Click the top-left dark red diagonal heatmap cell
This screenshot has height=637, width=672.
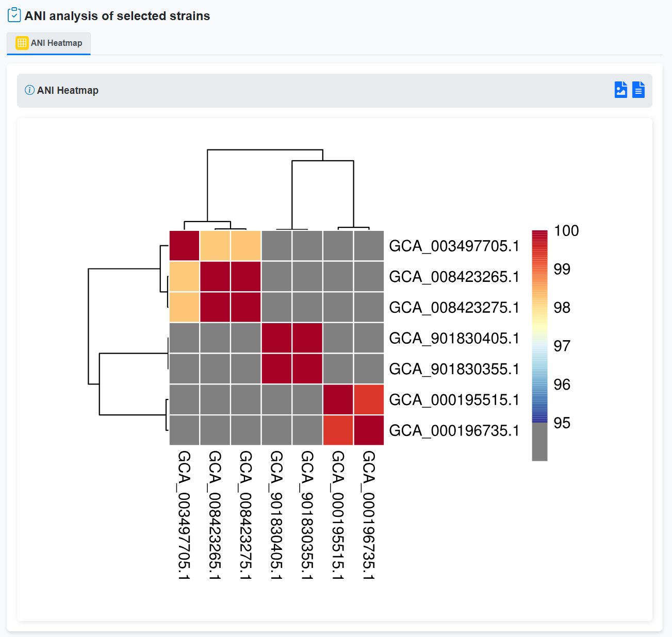click(185, 246)
